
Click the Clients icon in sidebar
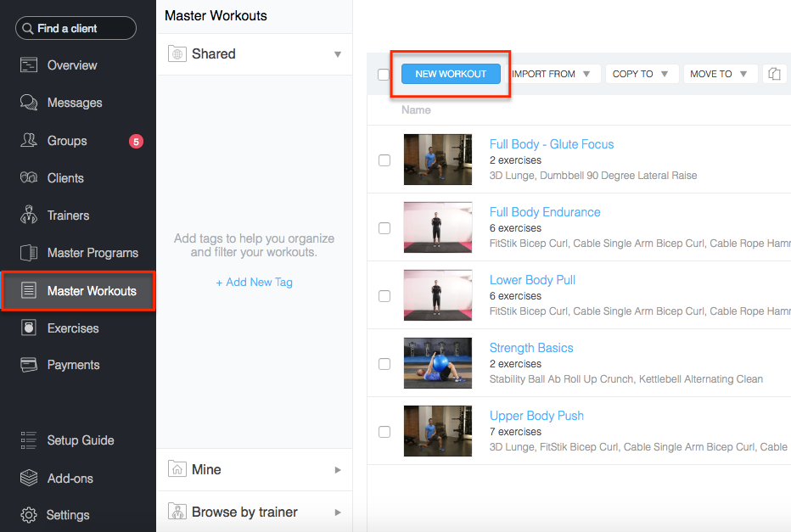[29, 177]
